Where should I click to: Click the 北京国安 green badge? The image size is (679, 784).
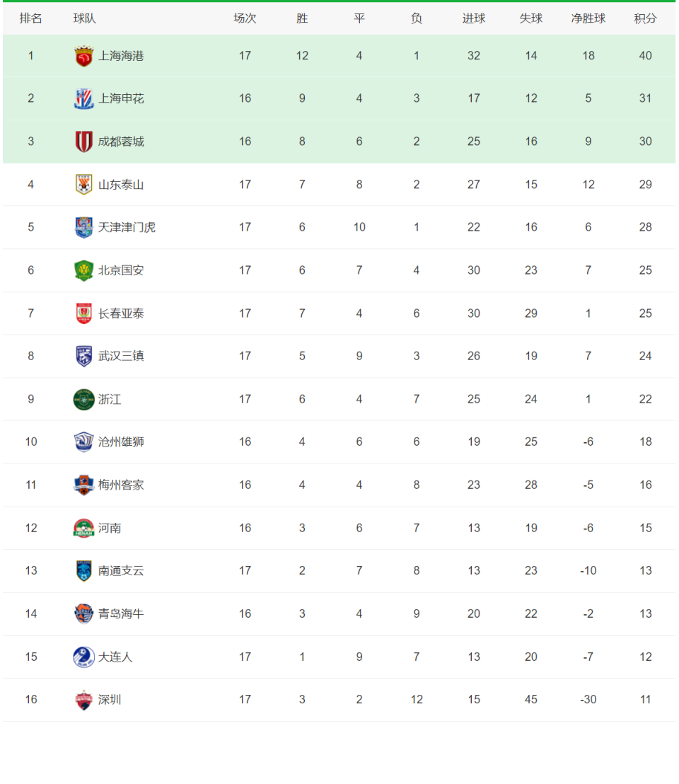point(84,270)
